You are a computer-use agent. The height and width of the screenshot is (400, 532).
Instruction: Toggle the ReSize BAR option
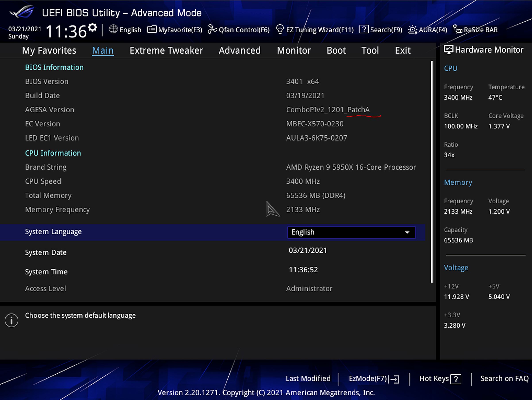[x=475, y=30]
